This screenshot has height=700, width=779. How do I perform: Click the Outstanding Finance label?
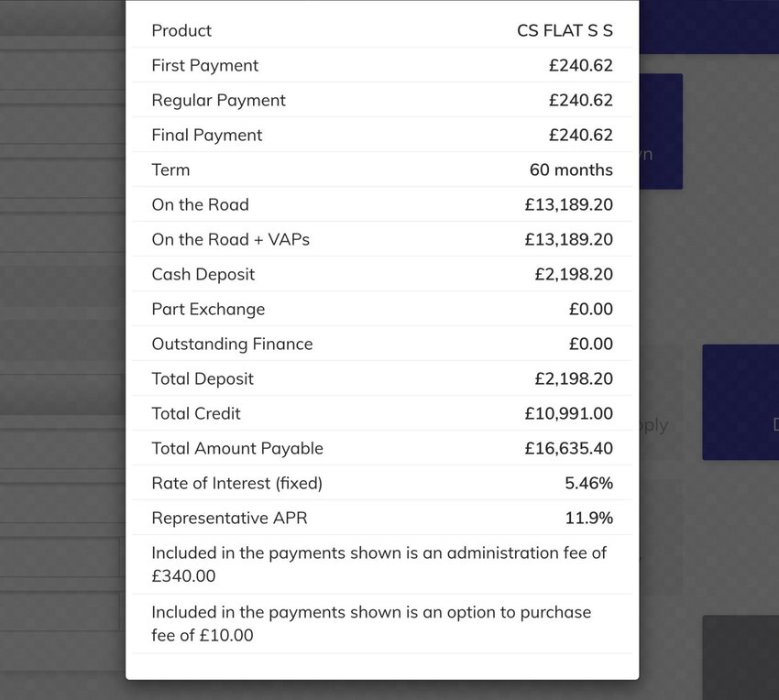click(232, 344)
